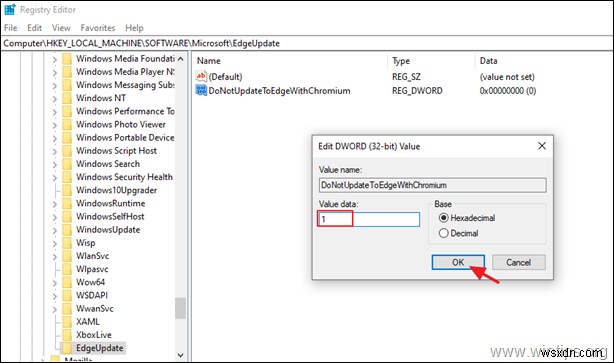614x363 pixels.
Task: Click the Windows Messaging Subsystem folder icon
Action: click(x=67, y=85)
